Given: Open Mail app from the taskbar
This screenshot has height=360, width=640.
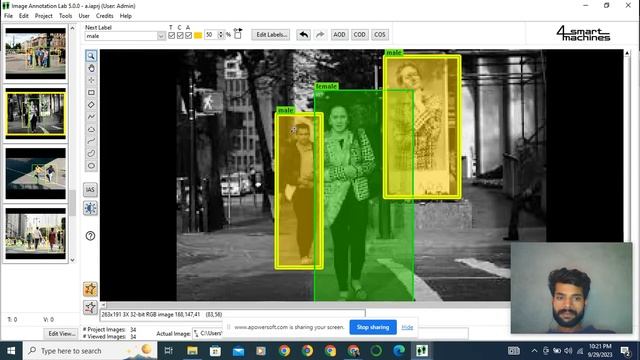Looking at the screenshot, I should click(x=238, y=351).
